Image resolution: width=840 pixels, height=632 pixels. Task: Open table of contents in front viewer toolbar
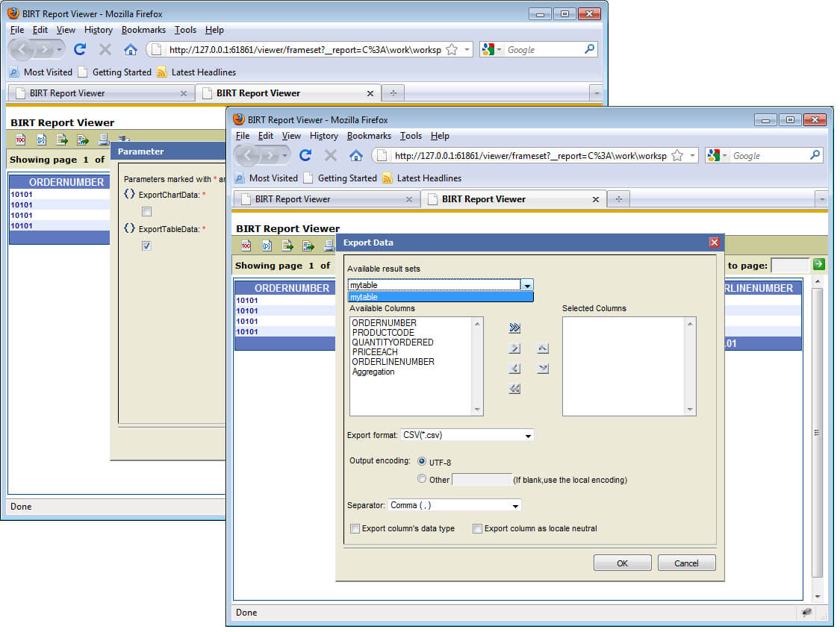coord(246,245)
